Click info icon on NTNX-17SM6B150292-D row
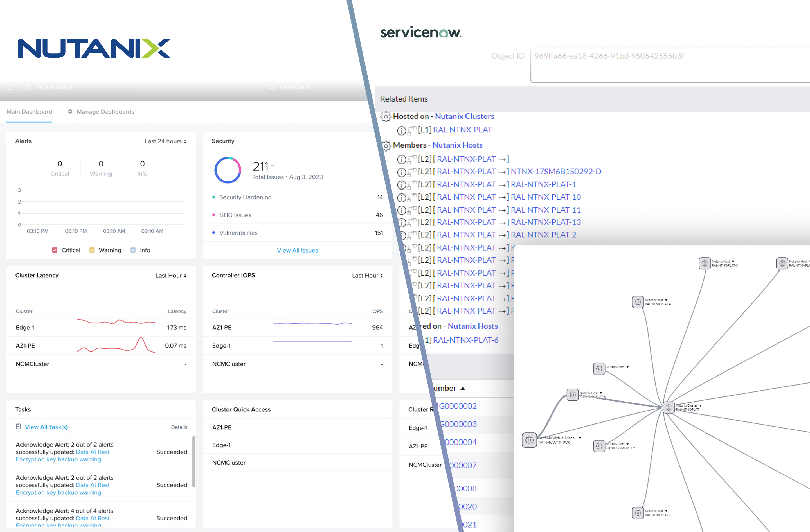The width and height of the screenshot is (810, 532). [402, 172]
